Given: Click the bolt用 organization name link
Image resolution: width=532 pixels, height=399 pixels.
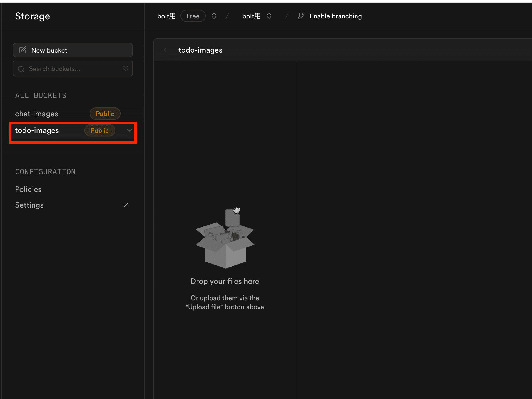Looking at the screenshot, I should [x=166, y=16].
